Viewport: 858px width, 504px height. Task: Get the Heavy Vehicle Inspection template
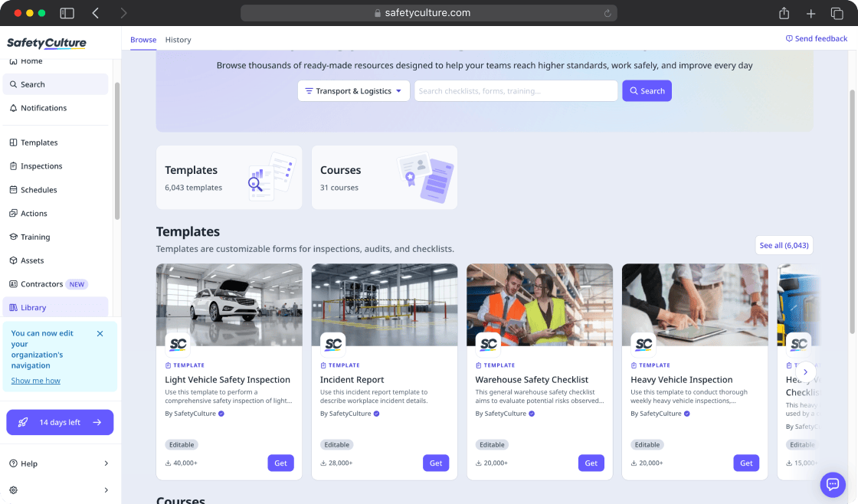(x=746, y=463)
